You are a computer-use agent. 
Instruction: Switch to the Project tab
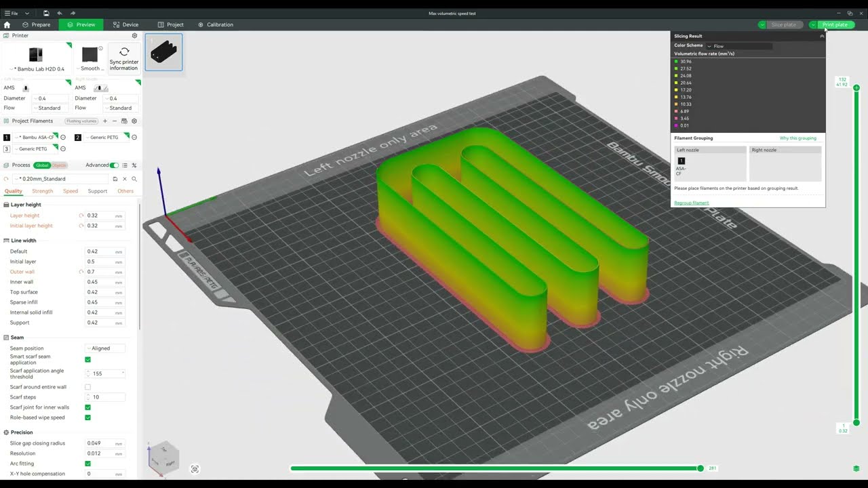point(170,24)
